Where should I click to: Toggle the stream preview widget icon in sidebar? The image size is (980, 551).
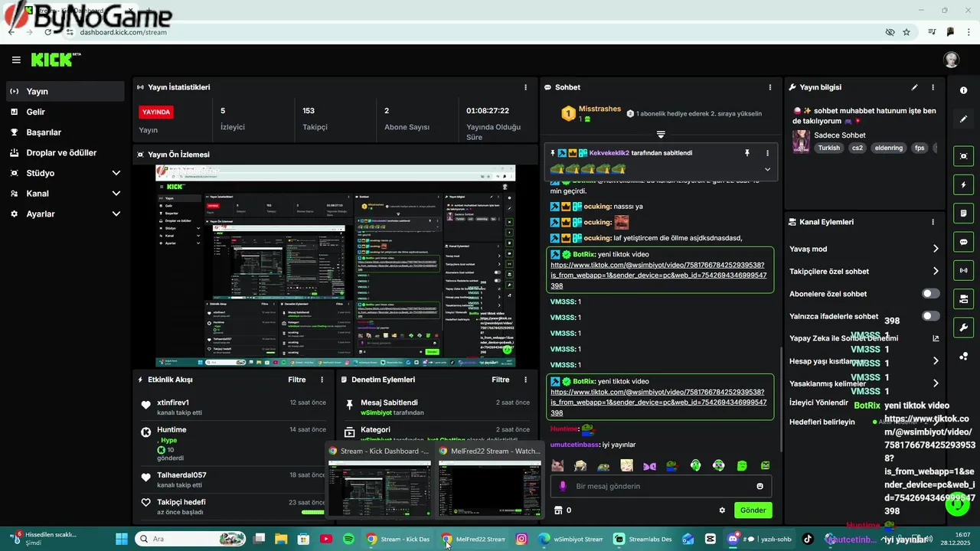pyautogui.click(x=963, y=156)
